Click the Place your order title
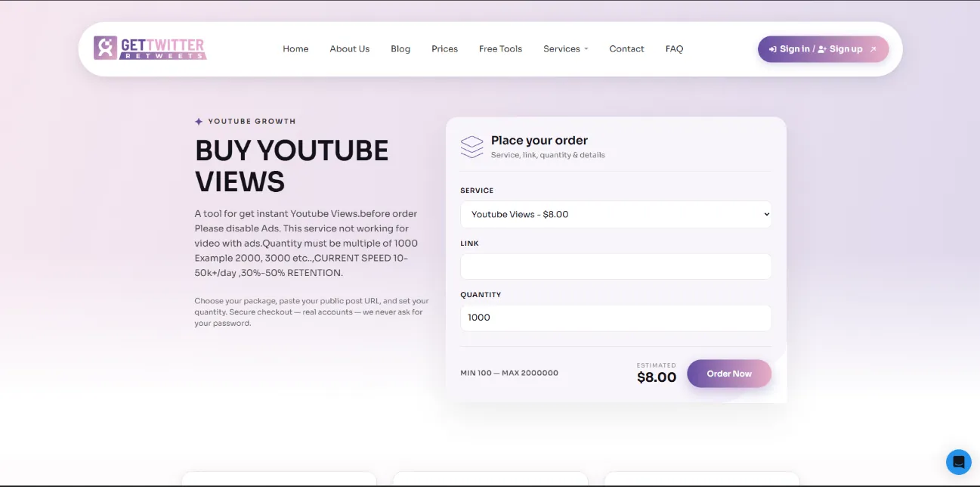This screenshot has width=980, height=487. coord(539,140)
